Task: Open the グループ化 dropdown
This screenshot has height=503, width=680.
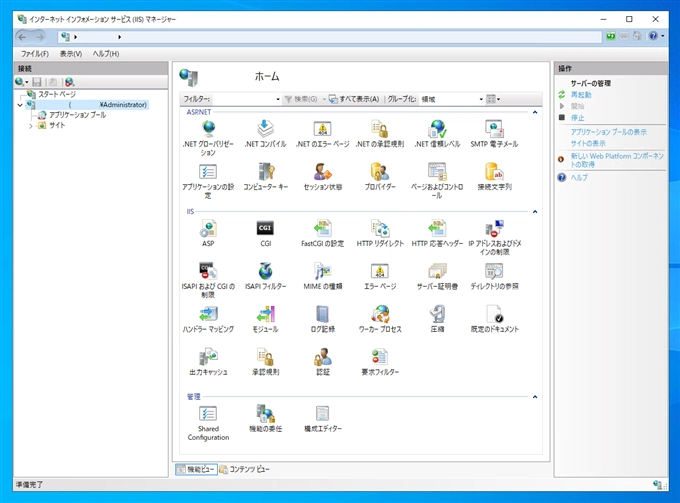Action: pos(452,99)
